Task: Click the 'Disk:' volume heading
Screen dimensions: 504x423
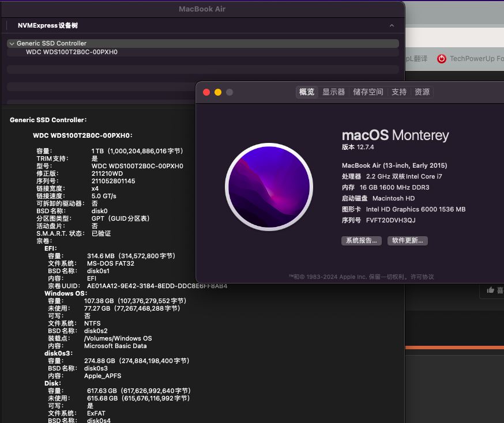Action: 52,383
